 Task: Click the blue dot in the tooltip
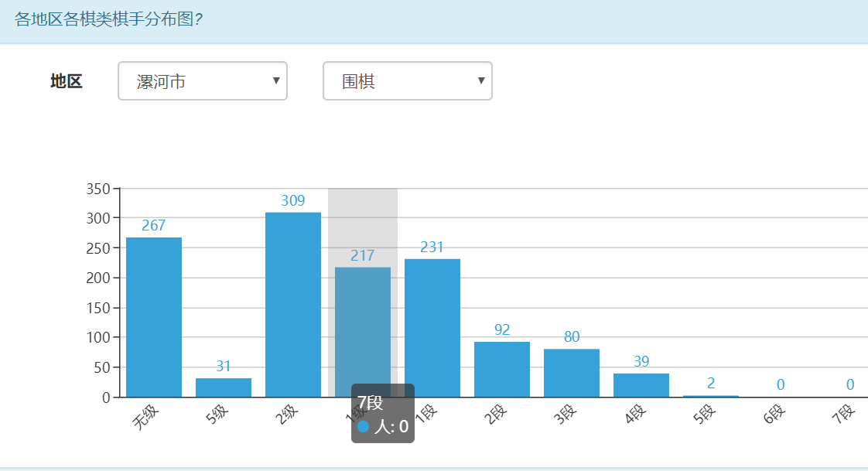(x=364, y=426)
